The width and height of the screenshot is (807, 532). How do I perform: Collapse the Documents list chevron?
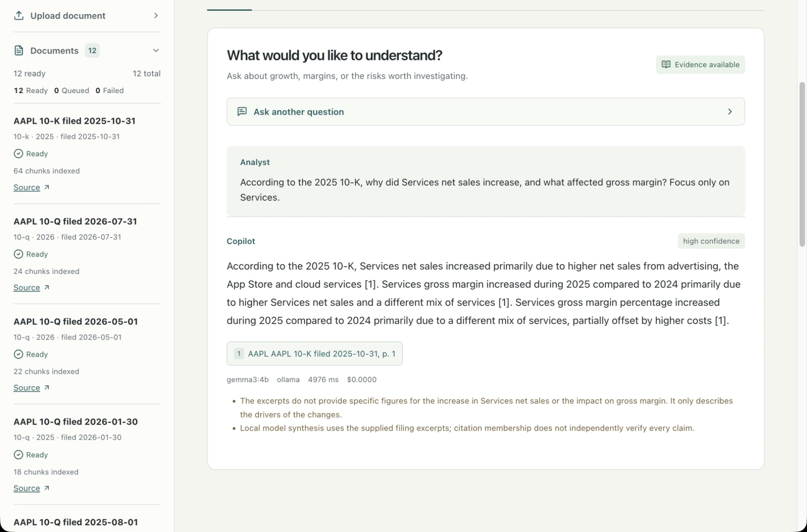(x=156, y=50)
